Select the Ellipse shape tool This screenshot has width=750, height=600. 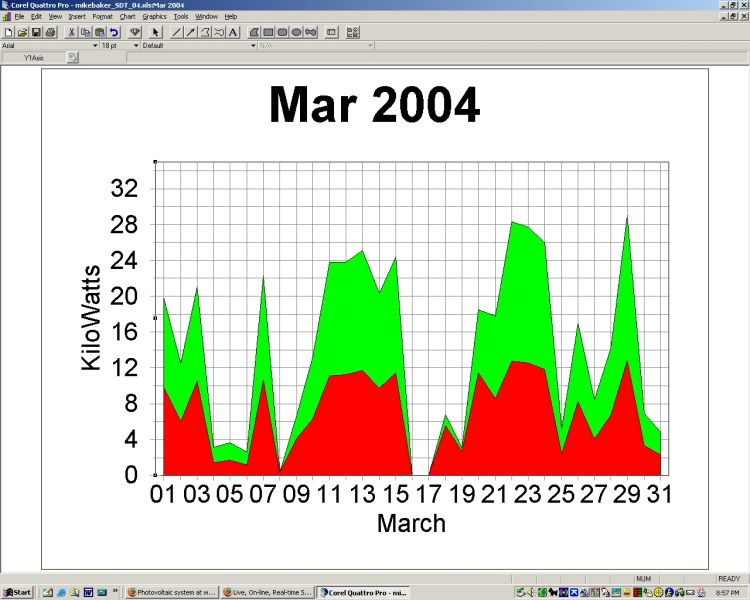296,32
